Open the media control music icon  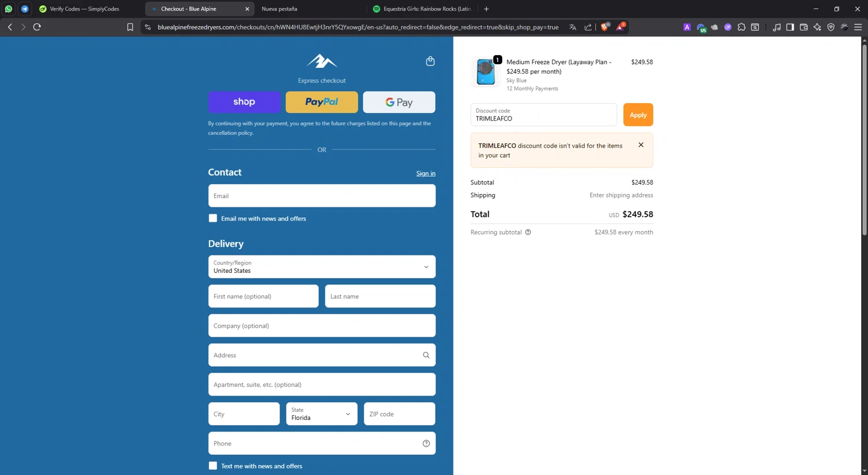777,27
